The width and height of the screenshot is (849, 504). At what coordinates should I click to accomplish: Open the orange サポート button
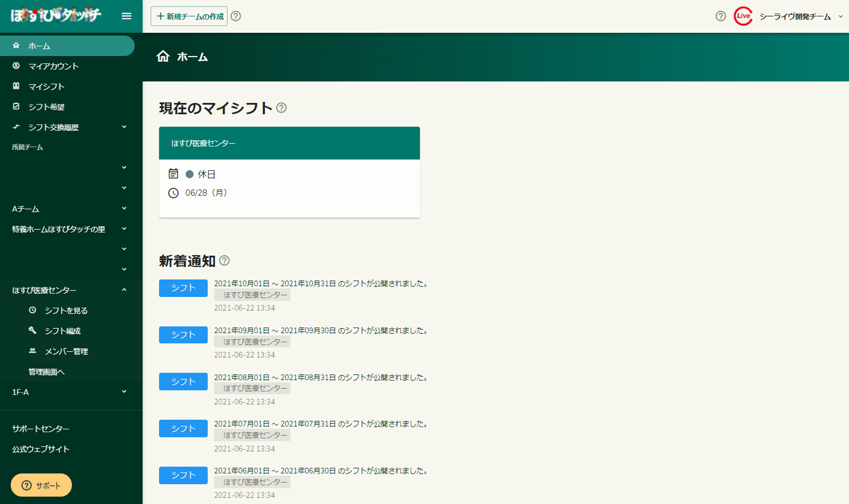click(41, 485)
